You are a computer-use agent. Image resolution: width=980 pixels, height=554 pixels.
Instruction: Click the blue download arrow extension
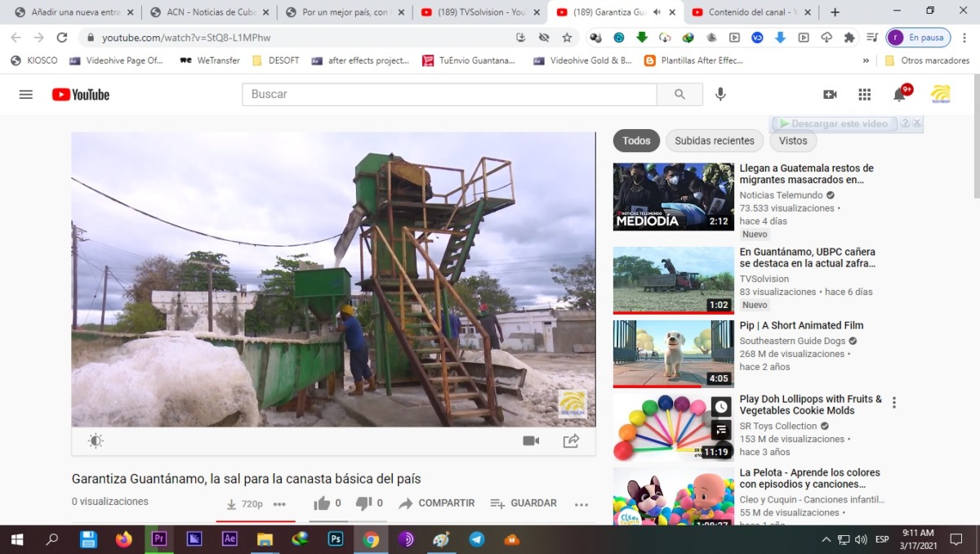click(780, 38)
